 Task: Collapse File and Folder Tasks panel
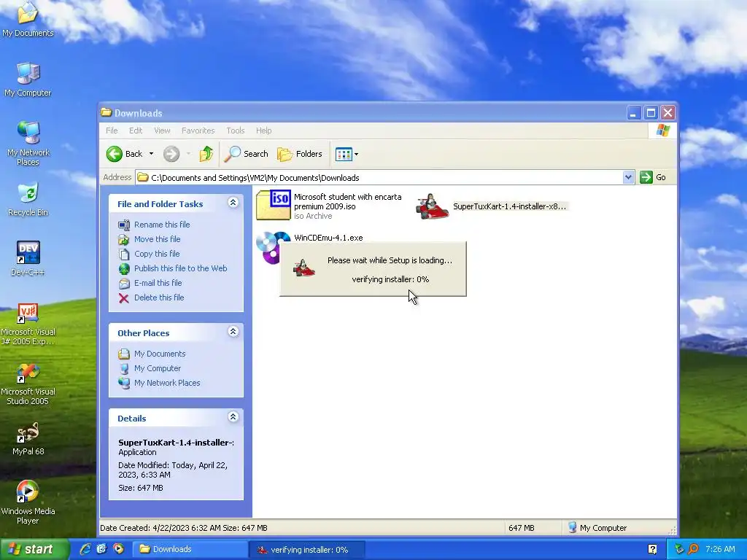[233, 203]
